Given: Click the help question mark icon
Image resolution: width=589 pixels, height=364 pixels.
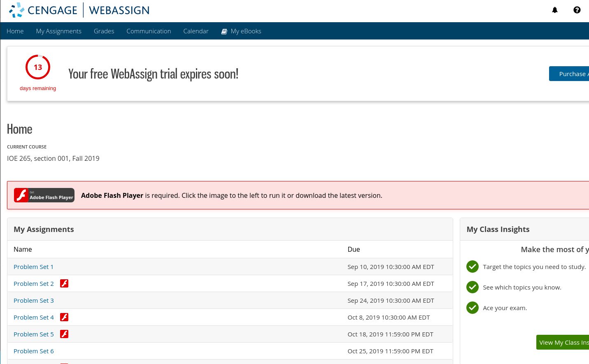Looking at the screenshot, I should [x=577, y=10].
